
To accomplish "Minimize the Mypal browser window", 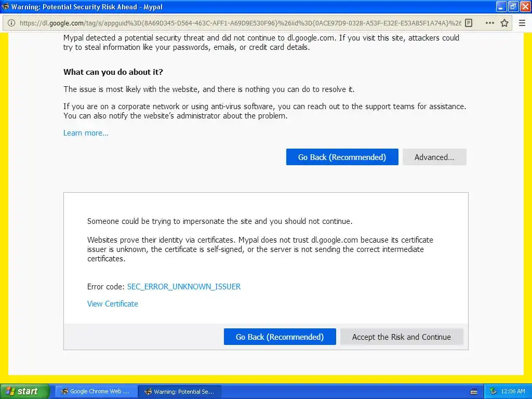I will (501, 6).
